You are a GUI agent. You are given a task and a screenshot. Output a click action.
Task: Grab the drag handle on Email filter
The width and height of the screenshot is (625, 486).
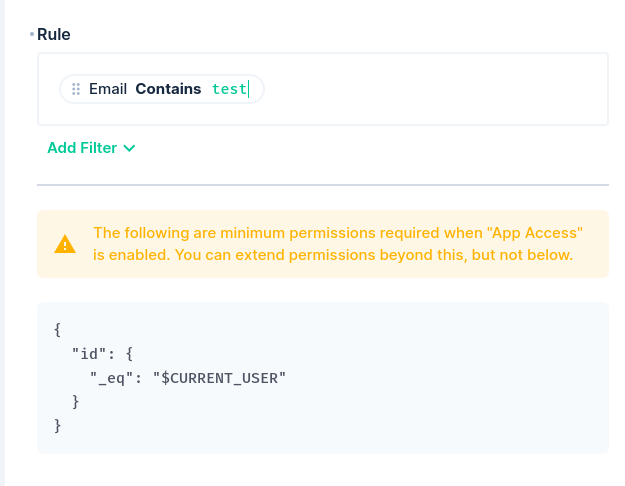click(x=76, y=89)
